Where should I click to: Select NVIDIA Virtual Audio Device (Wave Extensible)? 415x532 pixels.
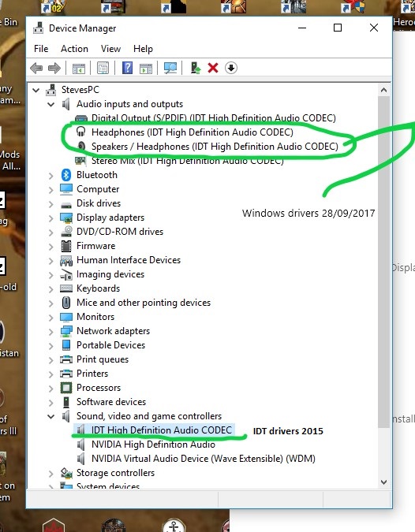click(204, 459)
